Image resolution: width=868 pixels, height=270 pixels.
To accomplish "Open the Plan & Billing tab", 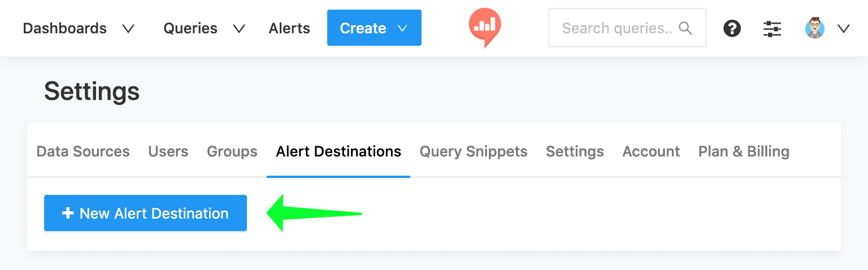I will [x=744, y=151].
